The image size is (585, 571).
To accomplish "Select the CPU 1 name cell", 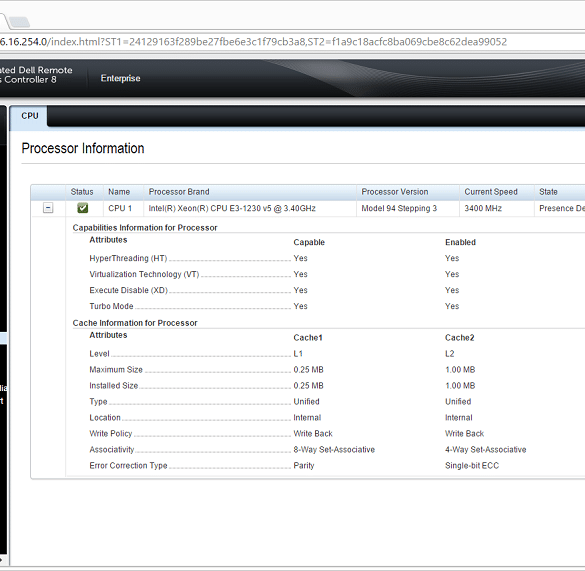I will coord(120,208).
